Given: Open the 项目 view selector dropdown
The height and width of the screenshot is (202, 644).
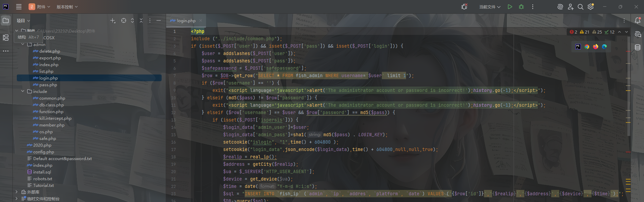Looking at the screenshot, I should 23,20.
